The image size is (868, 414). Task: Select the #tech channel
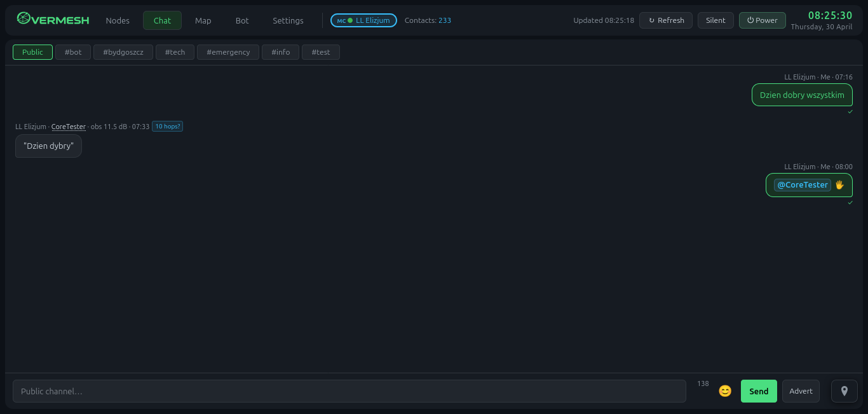pos(175,52)
